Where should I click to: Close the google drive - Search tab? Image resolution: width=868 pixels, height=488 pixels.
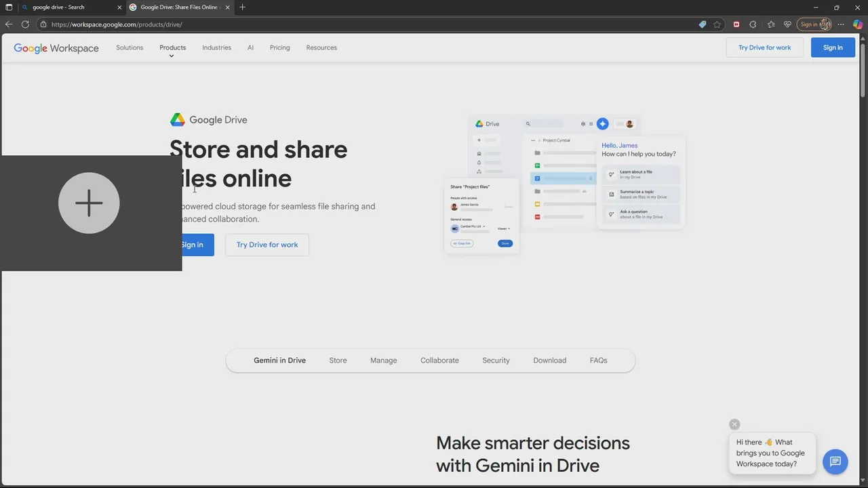coord(119,7)
